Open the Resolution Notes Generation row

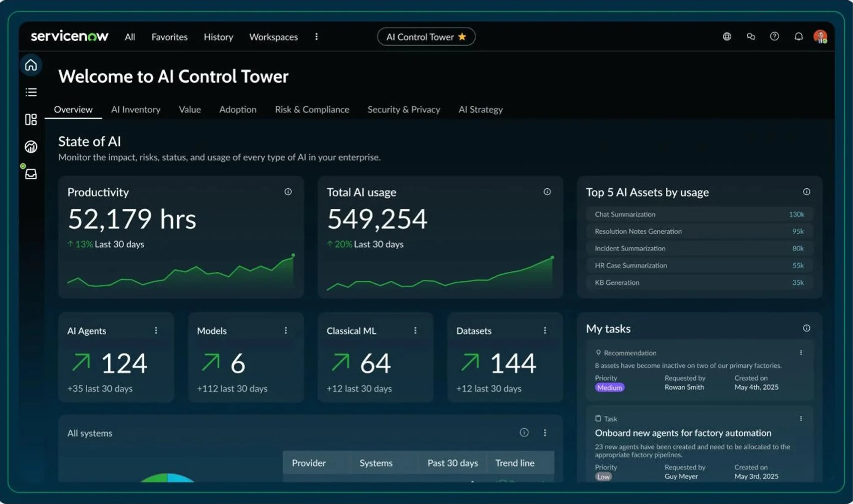[699, 231]
